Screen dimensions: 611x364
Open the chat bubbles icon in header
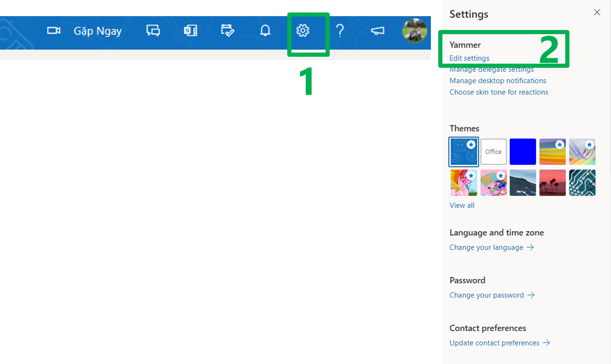click(x=153, y=31)
